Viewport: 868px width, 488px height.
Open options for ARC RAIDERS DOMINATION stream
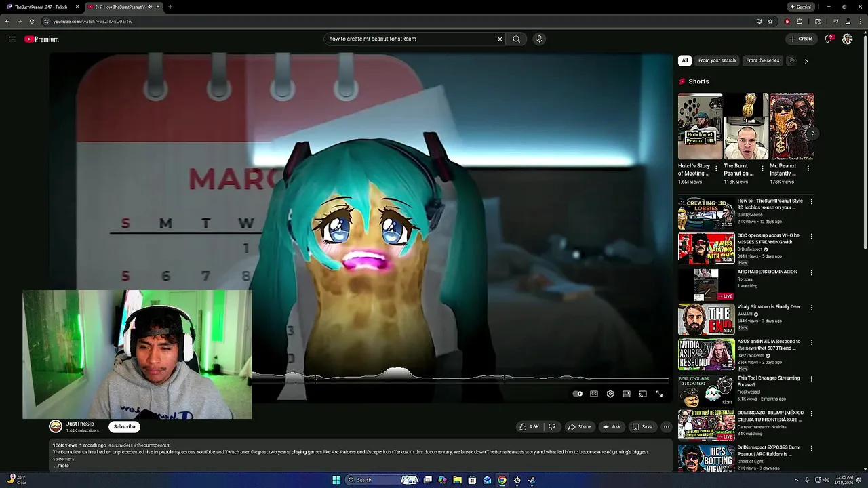pyautogui.click(x=811, y=273)
